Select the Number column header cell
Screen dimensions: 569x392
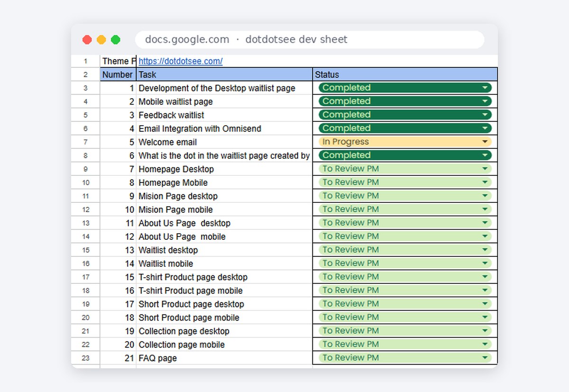click(118, 74)
